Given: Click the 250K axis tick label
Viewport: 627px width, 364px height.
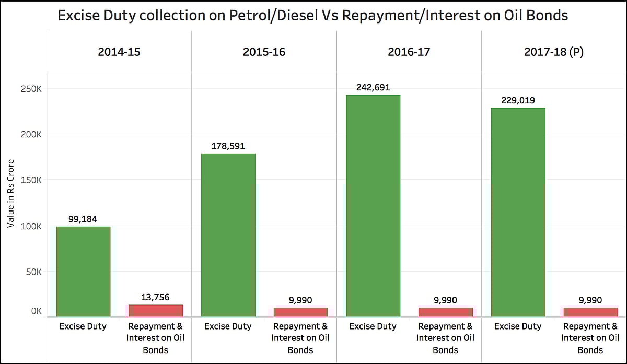Looking at the screenshot, I should point(31,88).
